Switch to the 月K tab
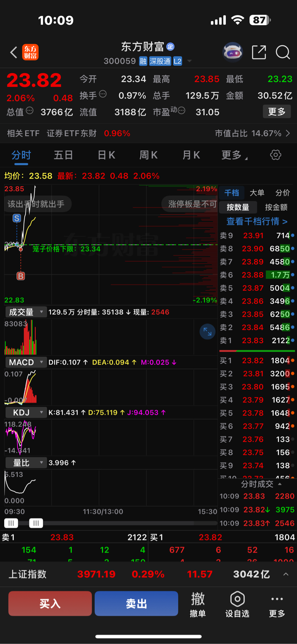Image resolution: width=297 pixels, height=644 pixels. point(191,155)
